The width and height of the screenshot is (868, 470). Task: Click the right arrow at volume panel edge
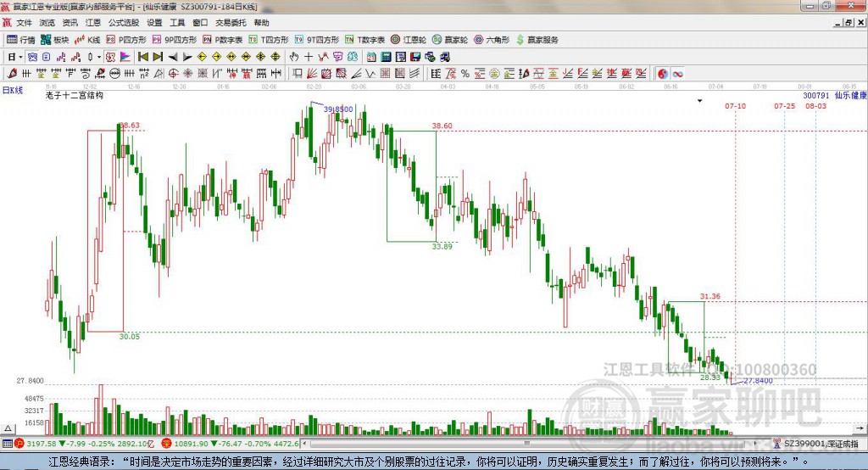(860, 428)
